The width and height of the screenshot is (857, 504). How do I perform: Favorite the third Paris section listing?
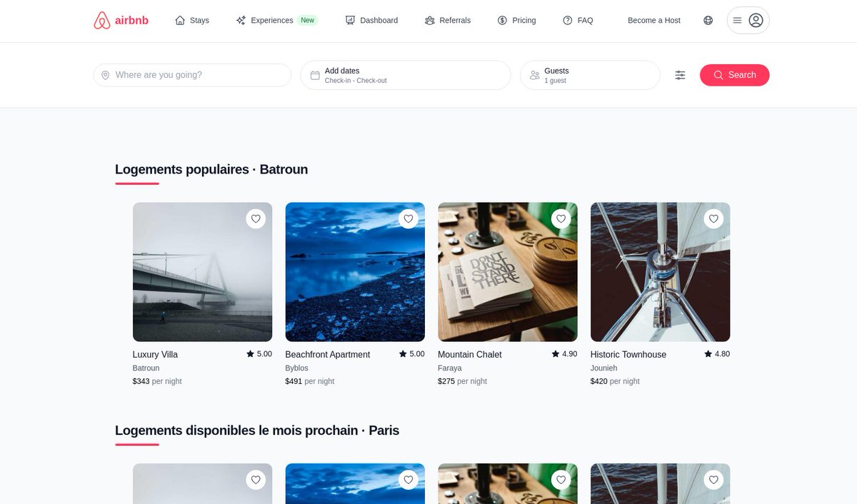pos(561,480)
